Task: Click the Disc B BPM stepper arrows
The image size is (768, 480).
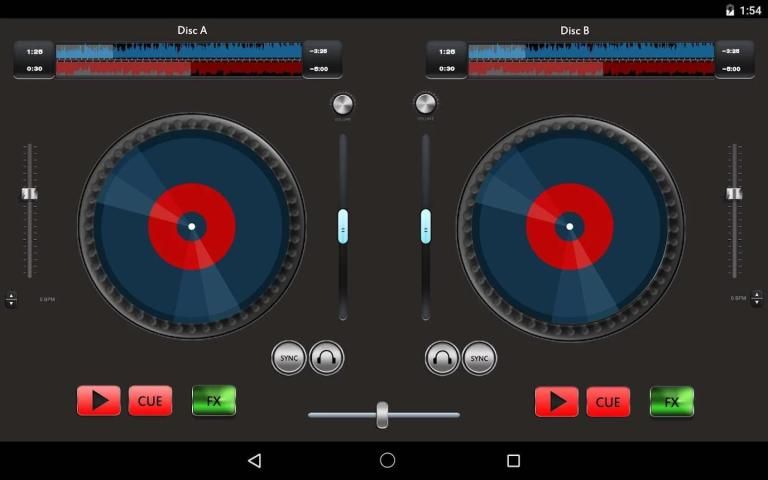Action: pos(756,299)
